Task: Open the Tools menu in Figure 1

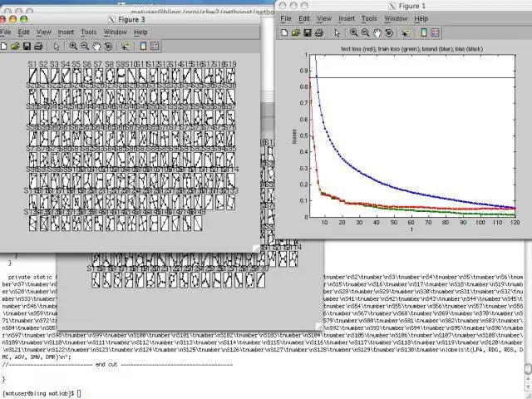Action: coord(369,18)
